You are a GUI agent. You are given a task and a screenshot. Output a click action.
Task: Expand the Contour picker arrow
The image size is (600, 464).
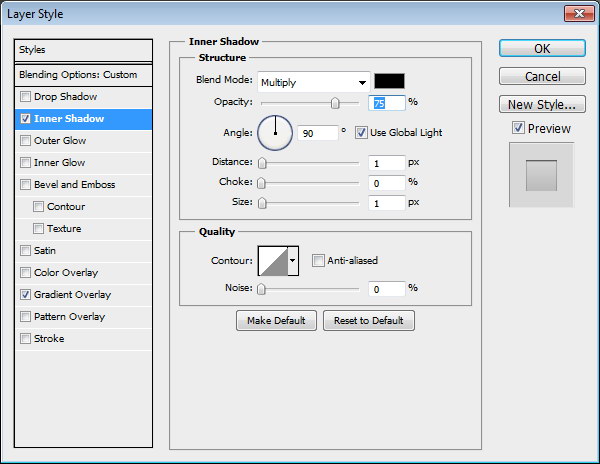coord(293,261)
